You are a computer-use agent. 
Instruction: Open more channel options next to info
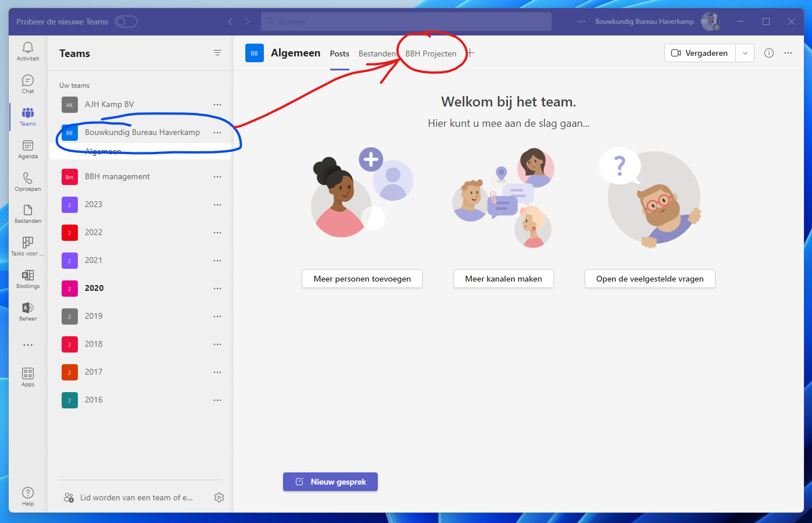pyautogui.click(x=788, y=53)
